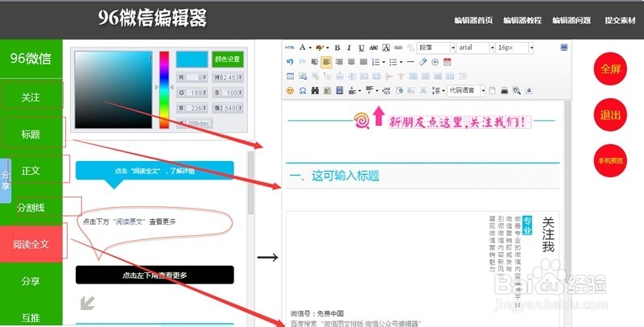The image size is (644, 327).
Task: Open 编辑器首页 in top navigation
Action: tap(473, 20)
